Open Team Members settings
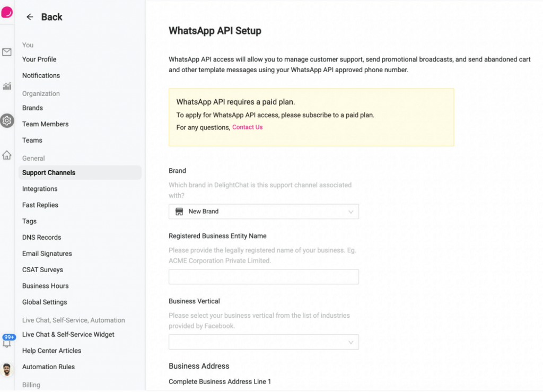Screen dimensions: 543x392 [46, 124]
